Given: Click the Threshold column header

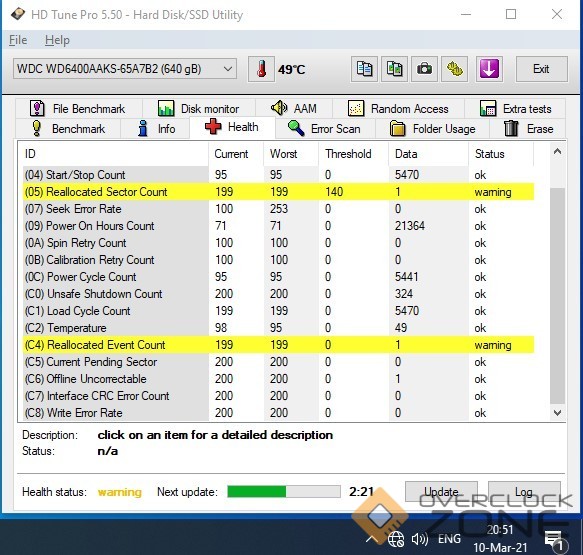Looking at the screenshot, I should pyautogui.click(x=354, y=154).
